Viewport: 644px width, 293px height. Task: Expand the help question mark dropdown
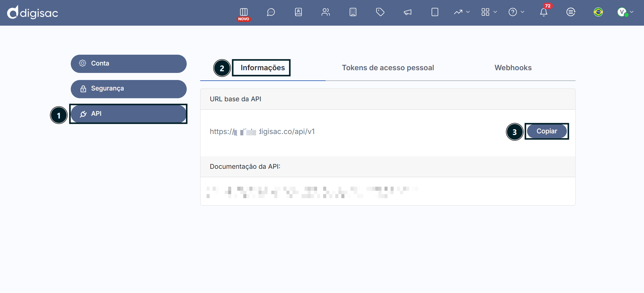tap(516, 12)
